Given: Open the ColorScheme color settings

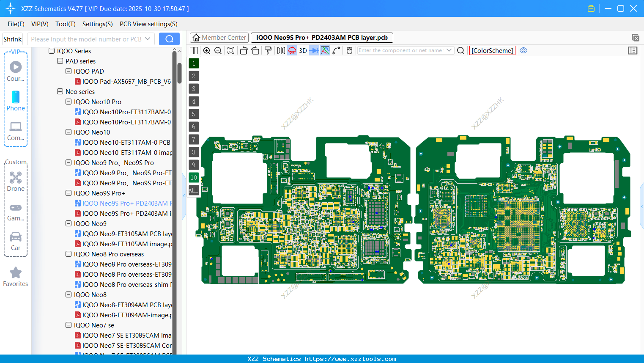Looking at the screenshot, I should tap(492, 50).
